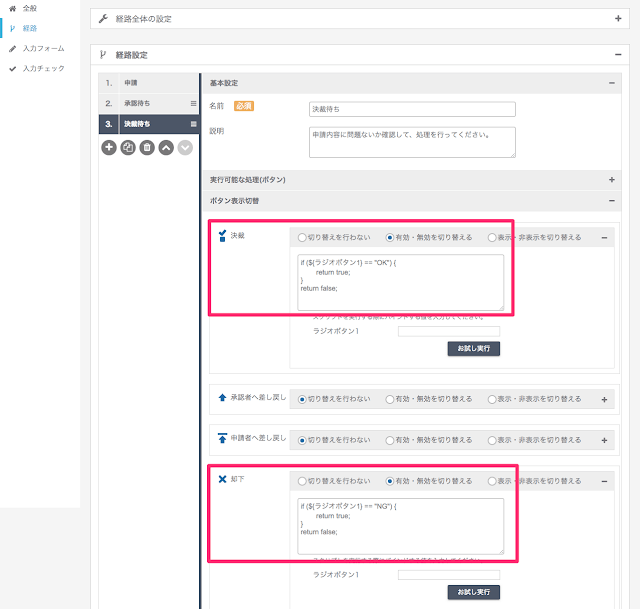
Task: Click the 決裁 script textarea
Action: 400,282
